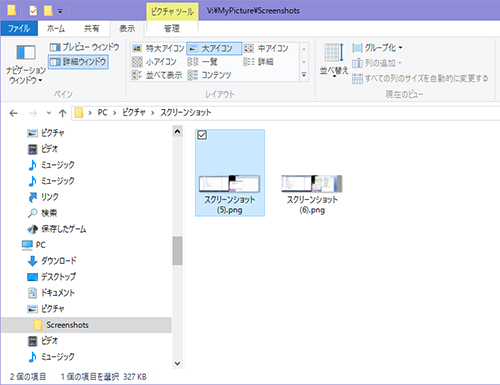Click PC in the address breadcrumb
The image size is (500, 385).
click(x=102, y=113)
